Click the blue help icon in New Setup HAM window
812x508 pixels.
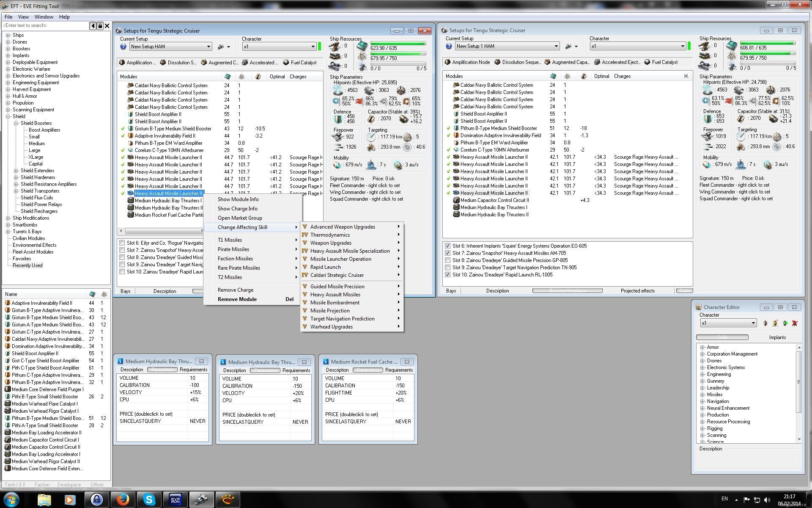(123, 47)
